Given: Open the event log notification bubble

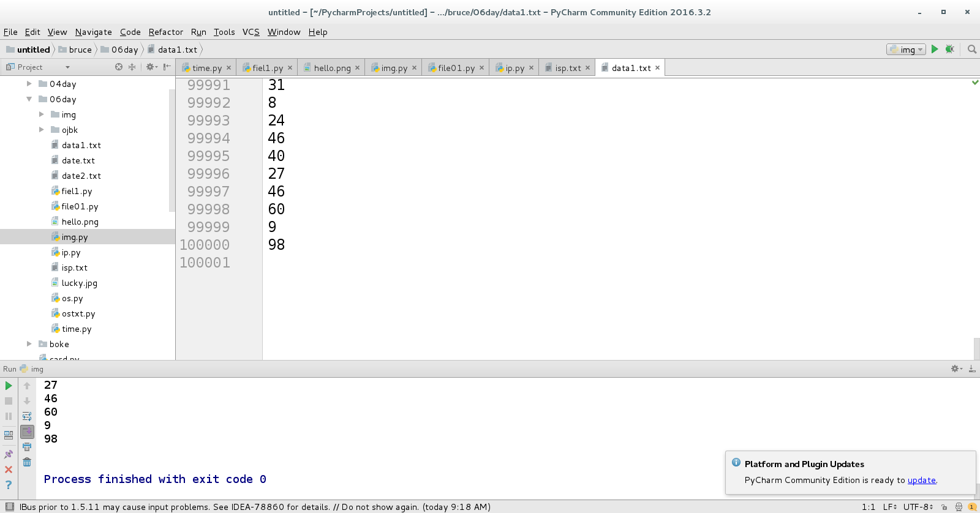Looking at the screenshot, I should tap(972, 507).
